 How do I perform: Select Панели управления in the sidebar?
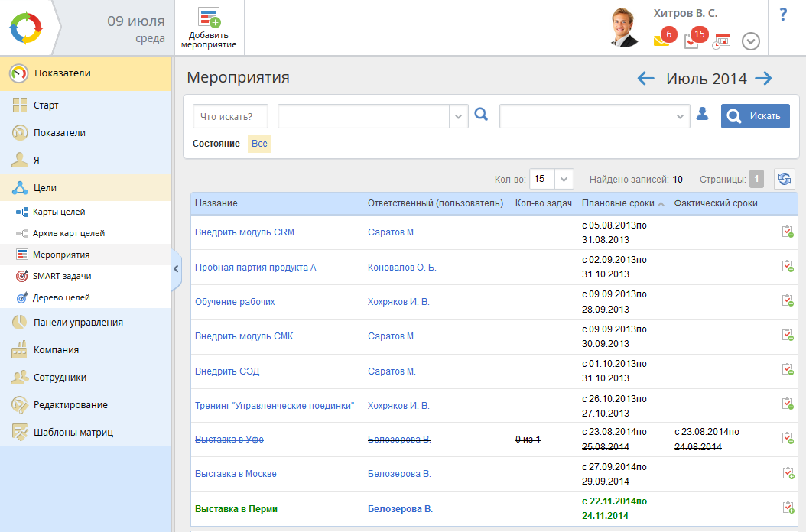click(x=78, y=322)
